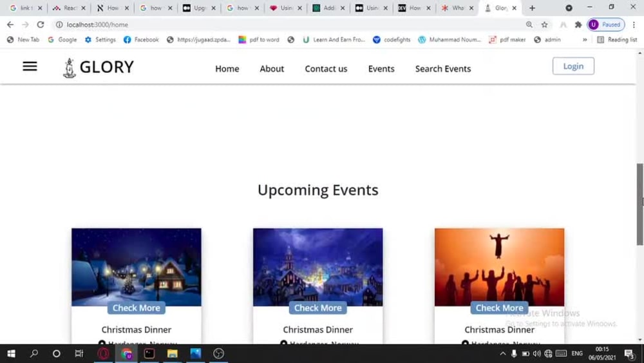
Task: Go to Home nav link
Action: point(227,68)
